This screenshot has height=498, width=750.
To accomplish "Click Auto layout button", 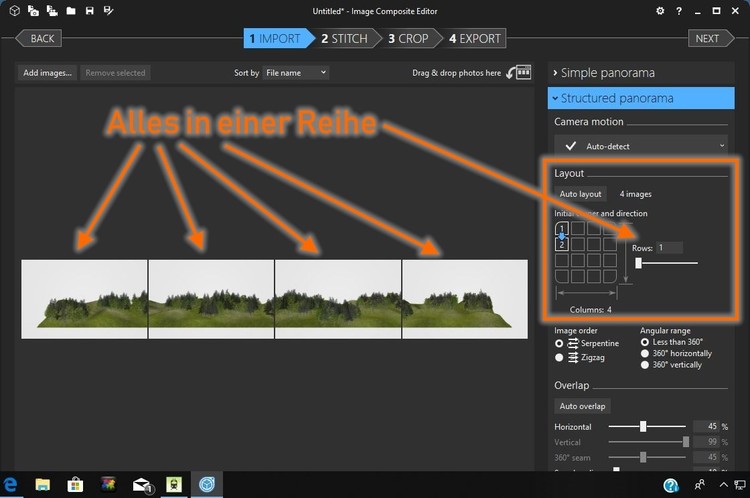I will (x=580, y=194).
